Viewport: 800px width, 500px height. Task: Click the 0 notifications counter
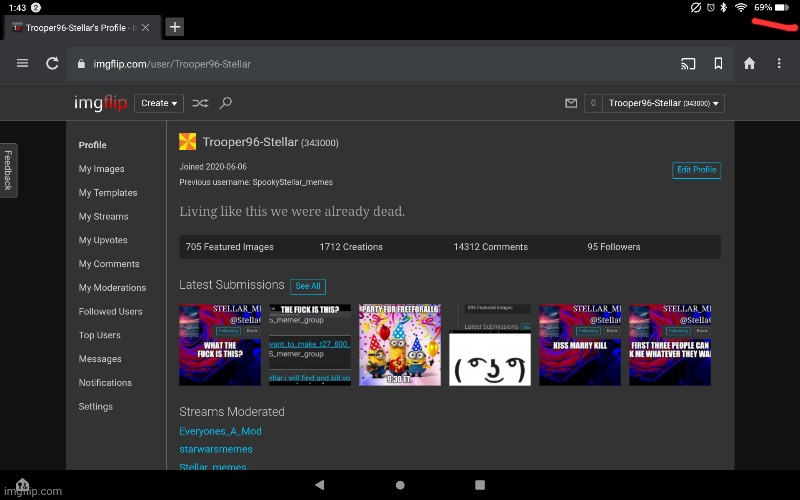593,103
